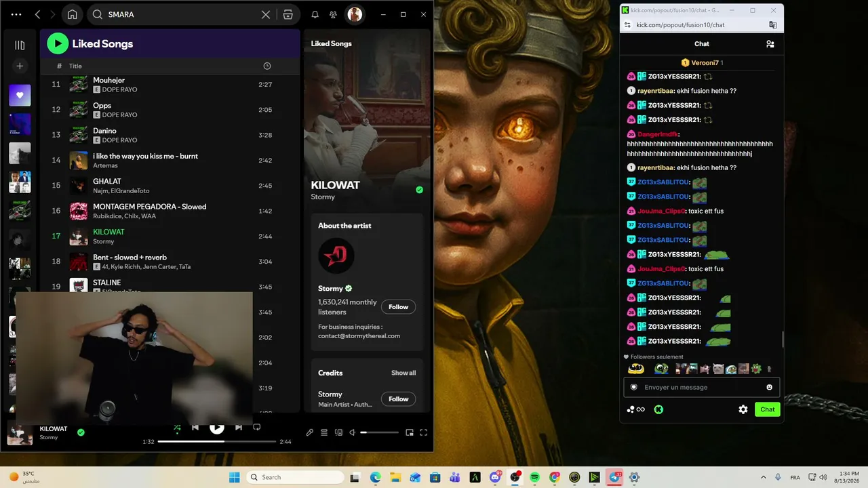Open Connect to a device
The height and width of the screenshot is (488, 868).
339,432
